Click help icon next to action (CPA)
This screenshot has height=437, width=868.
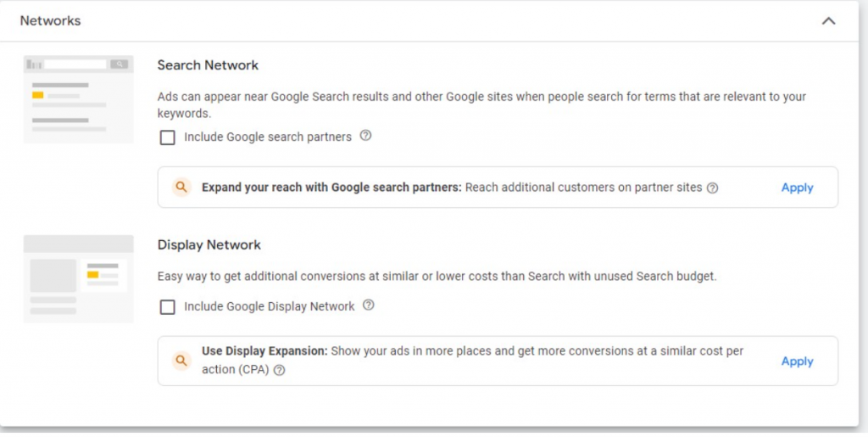[279, 370]
